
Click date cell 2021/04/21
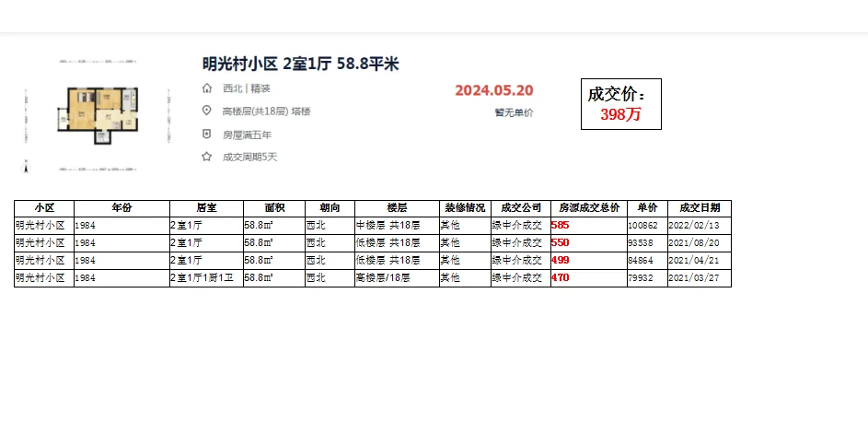click(x=700, y=261)
